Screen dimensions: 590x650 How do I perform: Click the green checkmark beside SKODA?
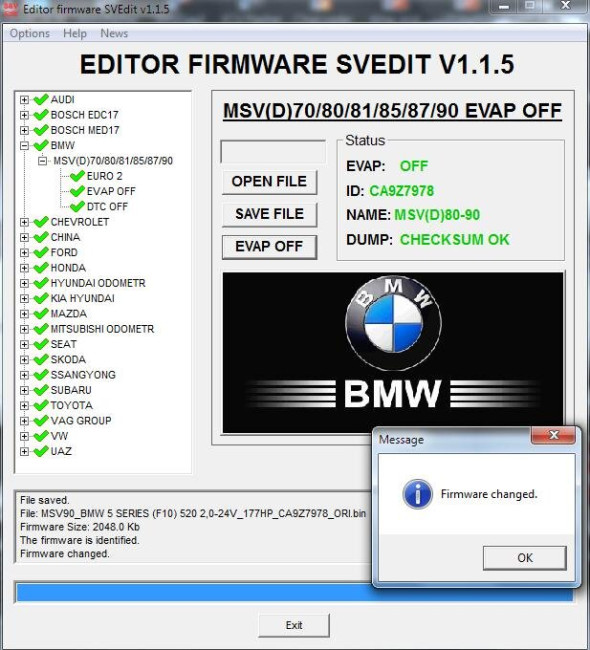tap(41, 359)
